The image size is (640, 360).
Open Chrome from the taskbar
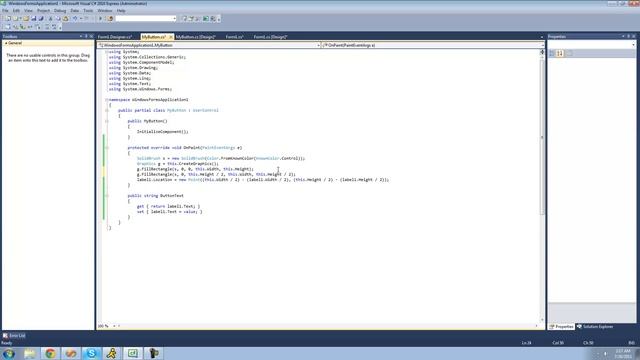pyautogui.click(x=51, y=353)
